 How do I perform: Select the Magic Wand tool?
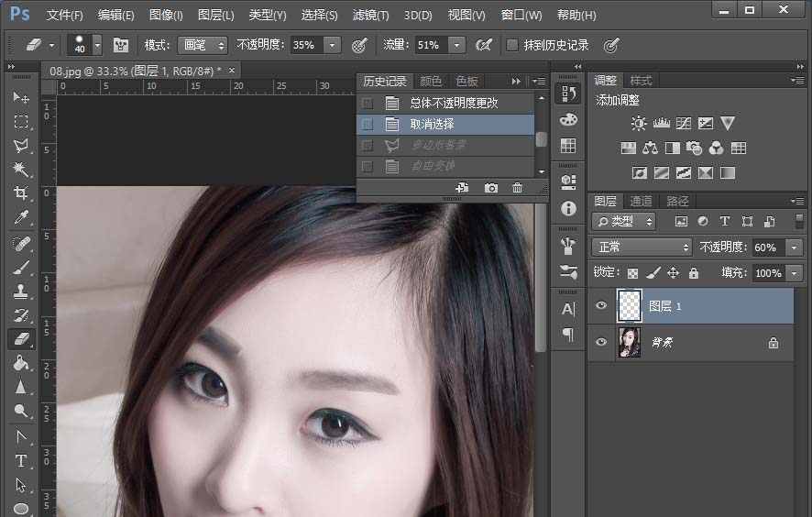[x=20, y=170]
